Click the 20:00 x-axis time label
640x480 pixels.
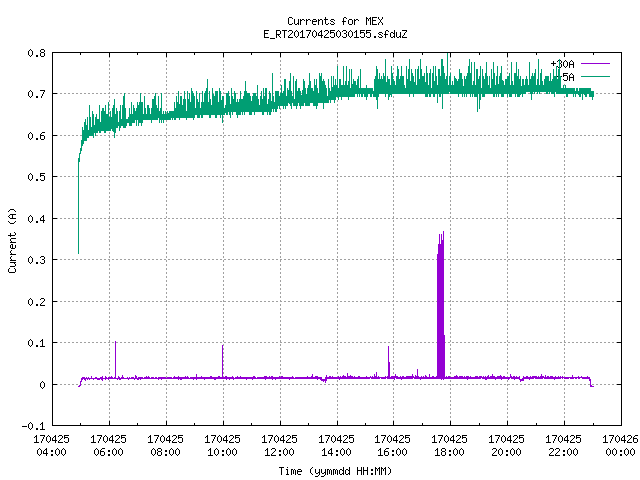(x=507, y=452)
